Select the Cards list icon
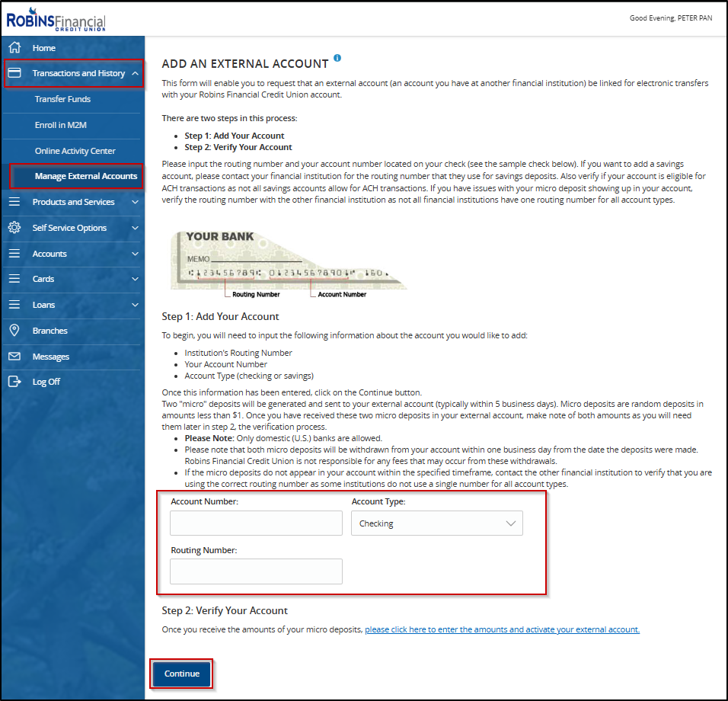The width and height of the screenshot is (728, 701). [x=14, y=279]
